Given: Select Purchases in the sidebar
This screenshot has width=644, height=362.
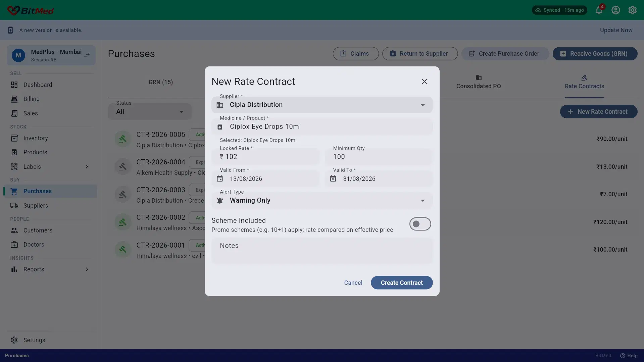Looking at the screenshot, I should point(50,191).
